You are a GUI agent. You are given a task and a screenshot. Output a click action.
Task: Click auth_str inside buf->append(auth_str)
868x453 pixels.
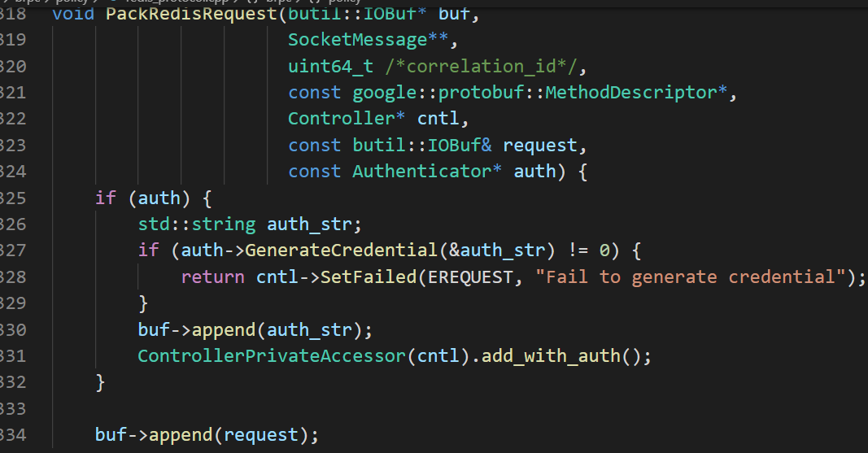309,329
